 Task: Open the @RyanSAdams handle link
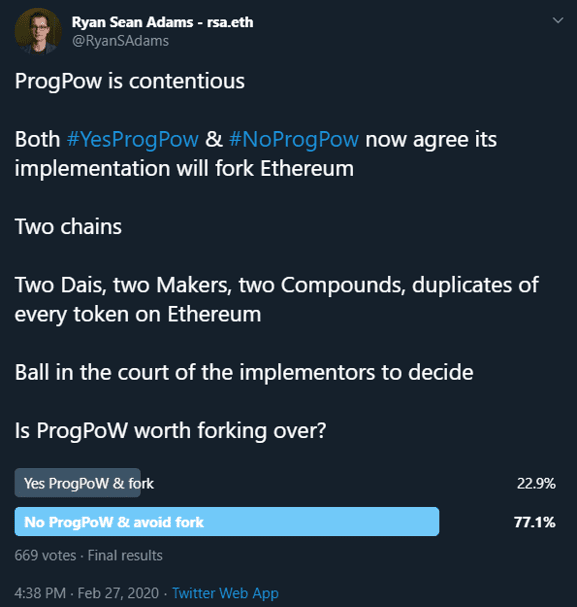point(120,41)
